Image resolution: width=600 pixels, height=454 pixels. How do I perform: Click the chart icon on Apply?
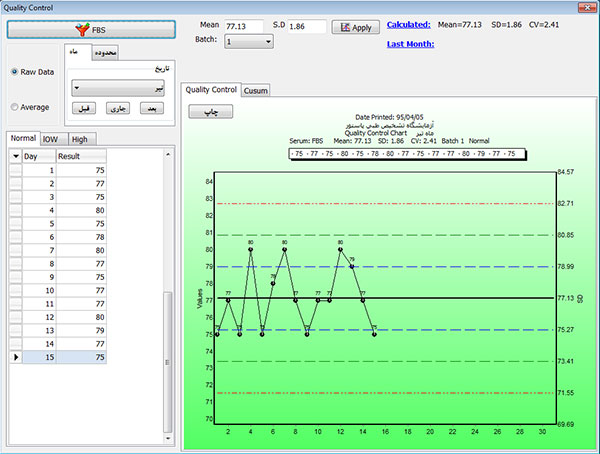345,27
